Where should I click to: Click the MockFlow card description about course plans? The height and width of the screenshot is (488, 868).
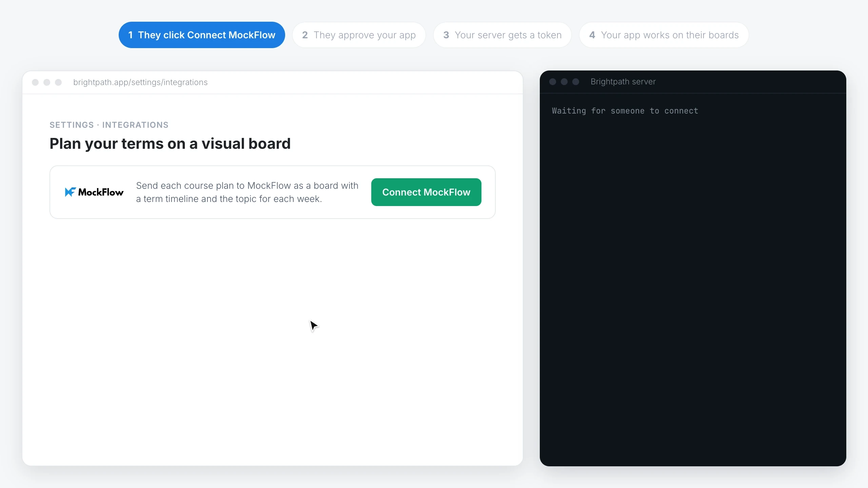coord(247,192)
